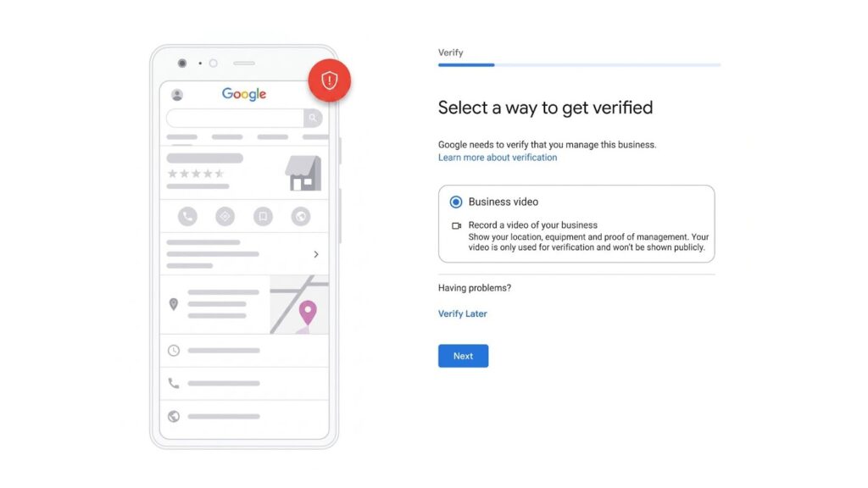868x488 pixels.
Task: Click the storefront illustration icon
Action: click(x=303, y=173)
